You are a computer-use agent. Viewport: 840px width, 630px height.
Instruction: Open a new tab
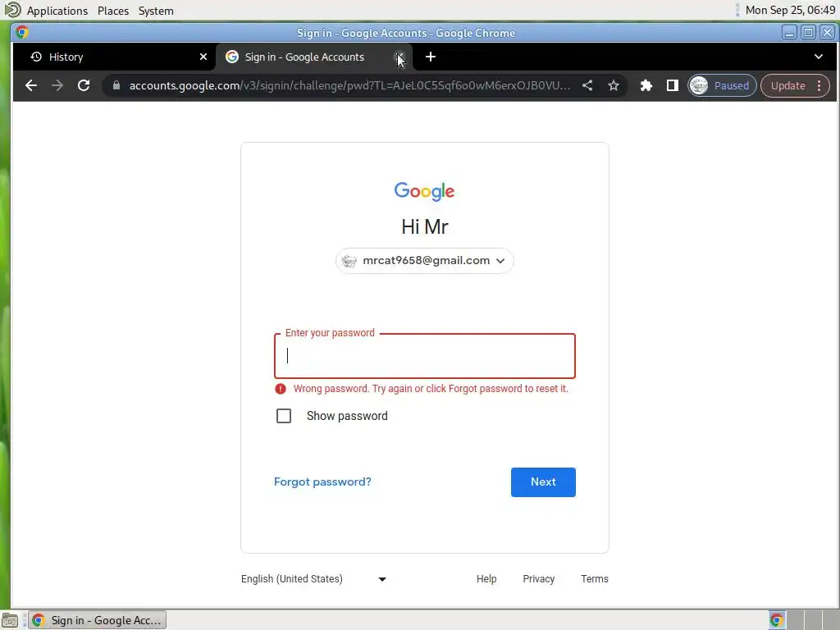click(430, 57)
